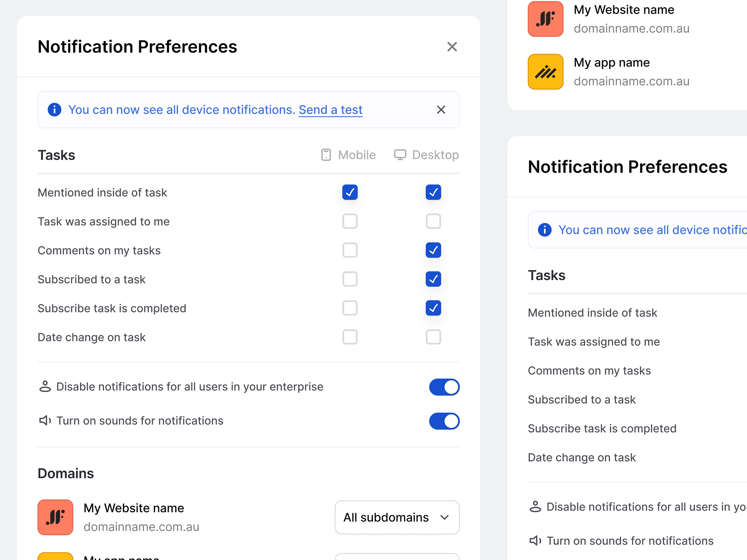Click the info icon in the right panel banner
This screenshot has height=560, width=747.
544,230
